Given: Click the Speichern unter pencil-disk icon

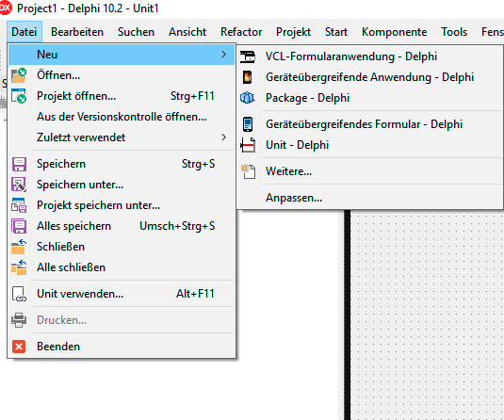Looking at the screenshot, I should [19, 185].
